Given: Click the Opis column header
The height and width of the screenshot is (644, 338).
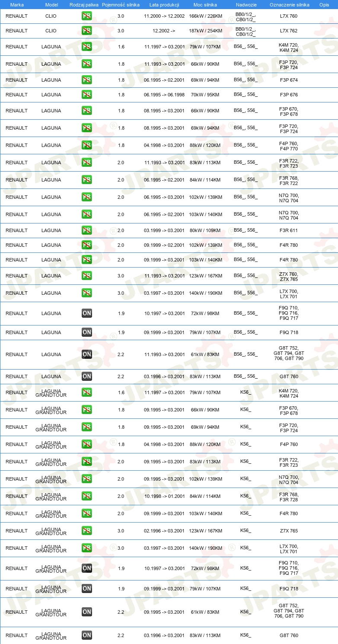Looking at the screenshot, I should (x=324, y=4).
